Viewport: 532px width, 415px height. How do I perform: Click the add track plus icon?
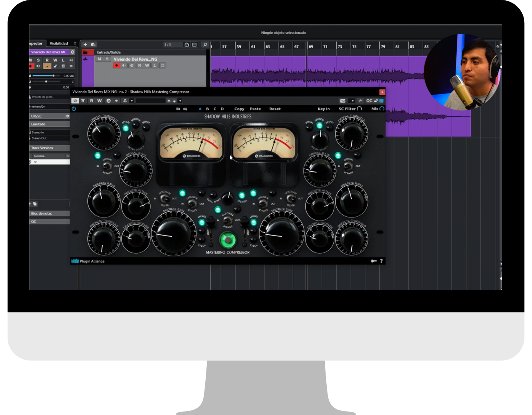(85, 45)
